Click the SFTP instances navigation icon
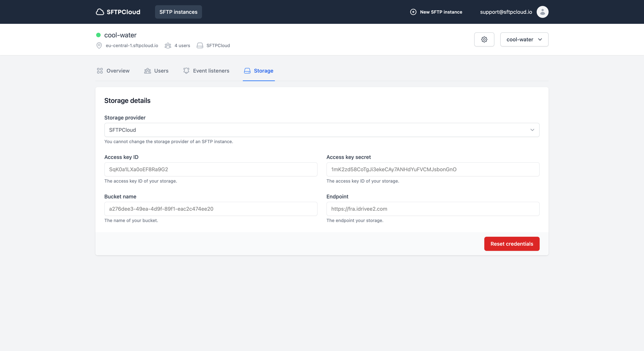 pyautogui.click(x=178, y=12)
